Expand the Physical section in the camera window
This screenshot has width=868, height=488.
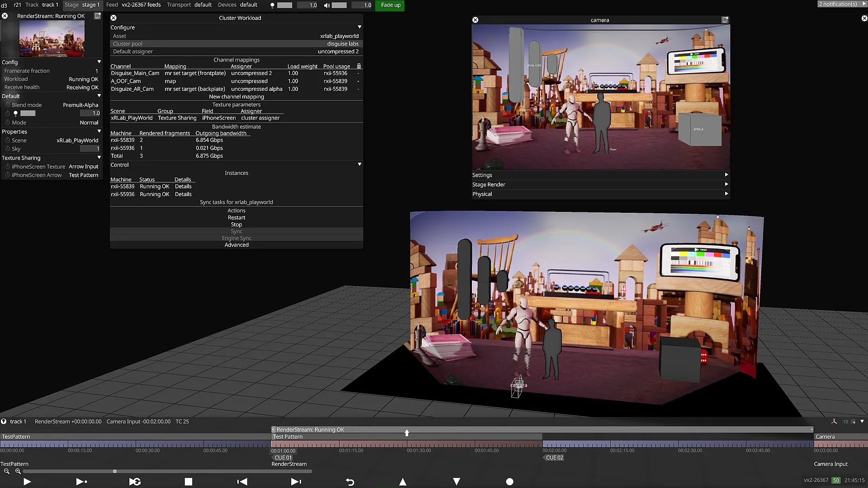click(726, 193)
